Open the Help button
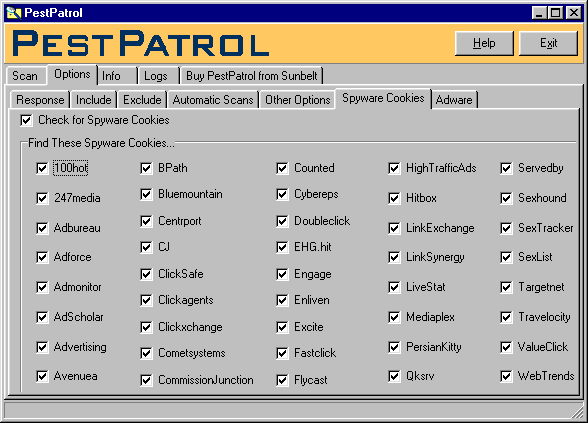 point(484,43)
